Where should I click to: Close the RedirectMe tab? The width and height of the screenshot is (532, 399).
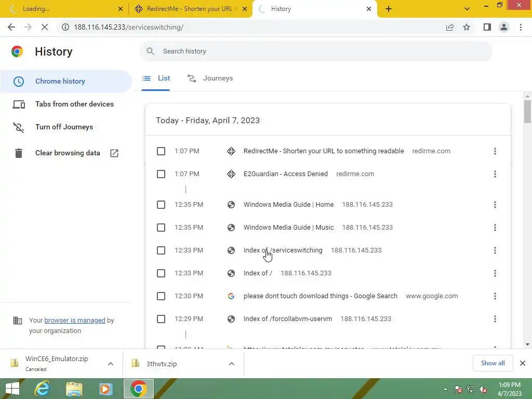(x=245, y=9)
